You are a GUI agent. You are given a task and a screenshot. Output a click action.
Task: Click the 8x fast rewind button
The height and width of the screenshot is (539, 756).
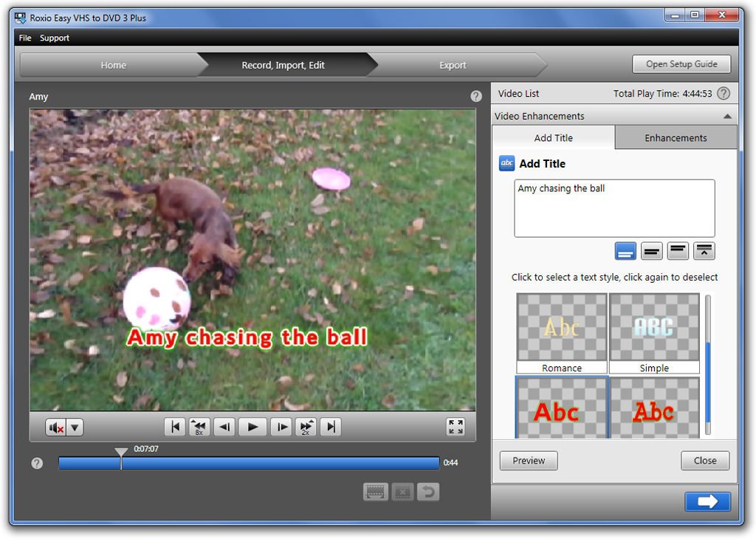click(x=199, y=427)
